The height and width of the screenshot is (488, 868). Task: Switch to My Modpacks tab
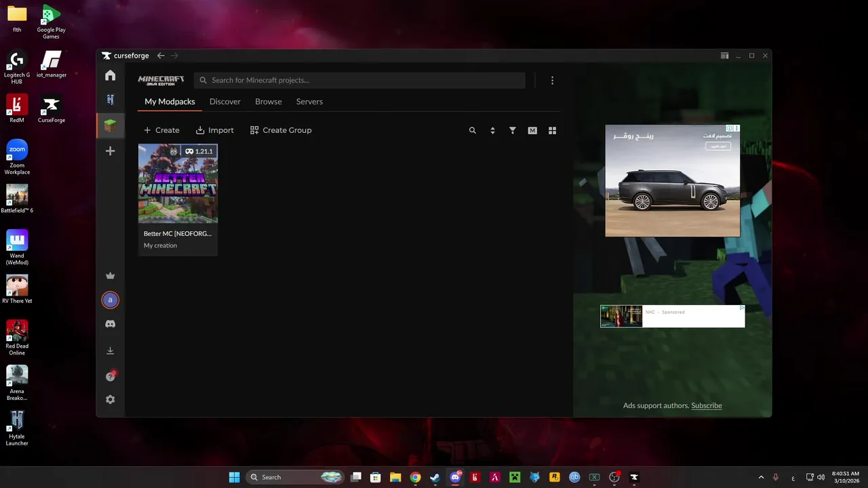coord(170,102)
